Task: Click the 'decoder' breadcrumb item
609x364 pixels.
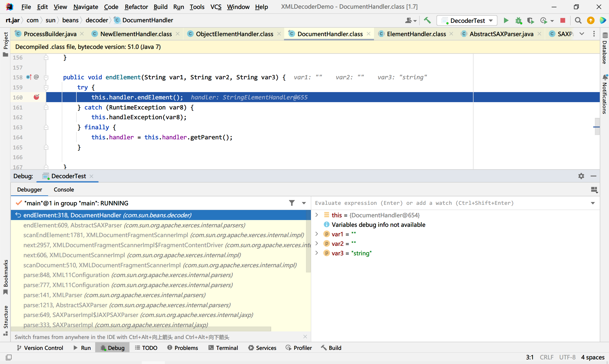Action: pos(97,20)
